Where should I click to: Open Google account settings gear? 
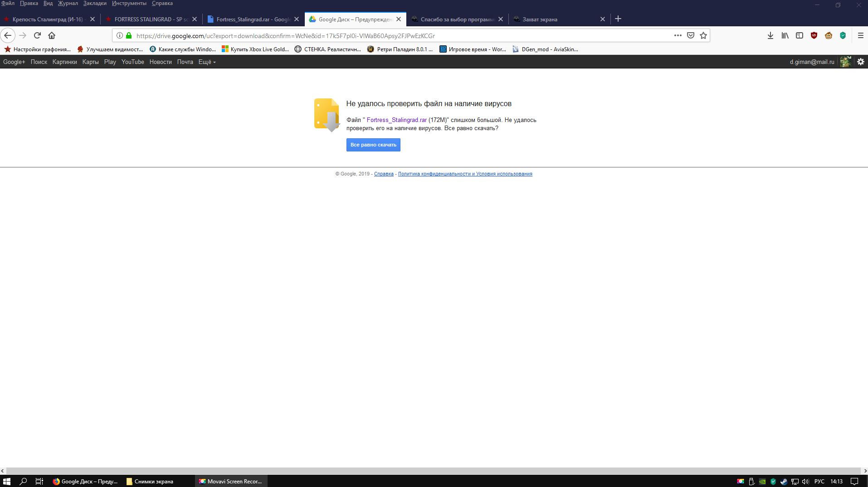tap(861, 62)
